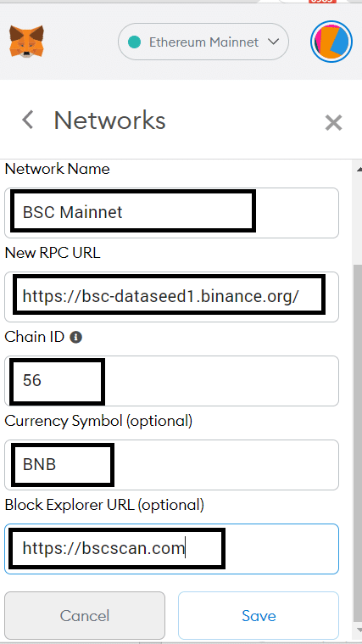
Task: Close the Networks settings panel
Action: click(333, 122)
